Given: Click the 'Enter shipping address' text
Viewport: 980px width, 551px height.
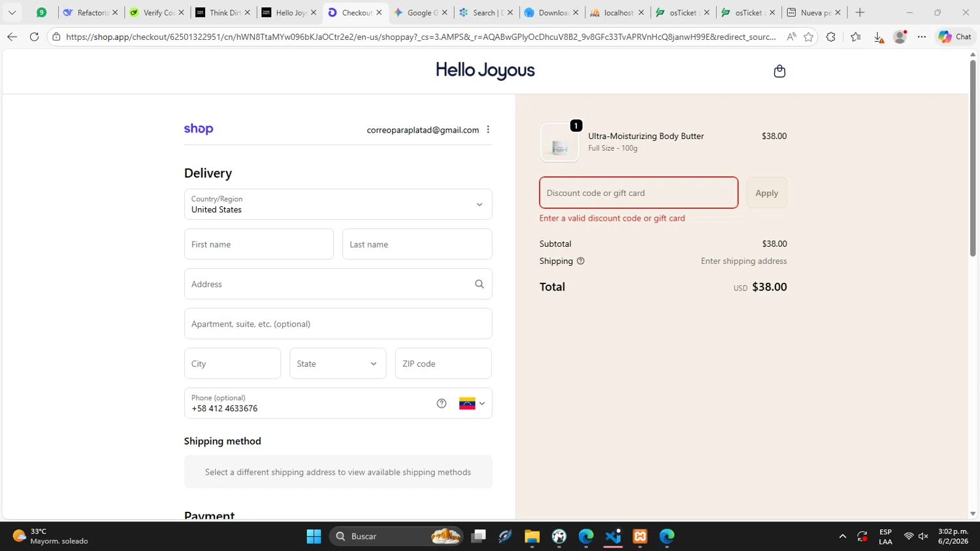Looking at the screenshot, I should [x=743, y=261].
